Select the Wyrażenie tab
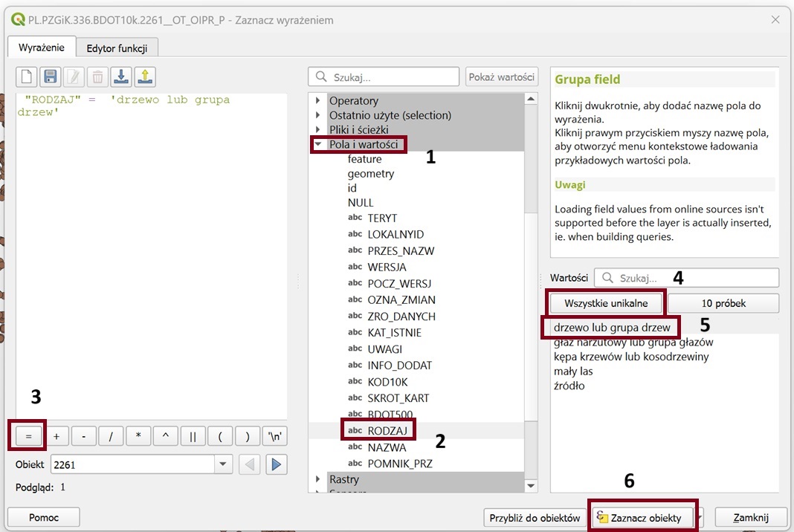This screenshot has height=532, width=794. coord(42,48)
